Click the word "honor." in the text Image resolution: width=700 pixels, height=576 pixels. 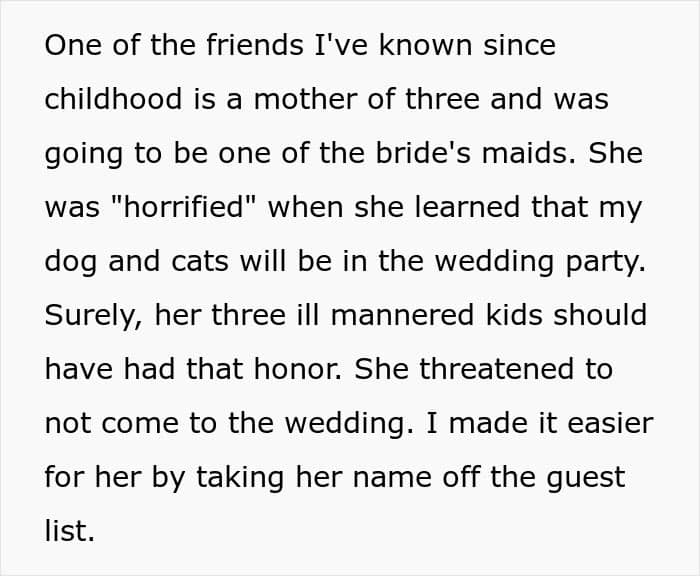click(298, 369)
